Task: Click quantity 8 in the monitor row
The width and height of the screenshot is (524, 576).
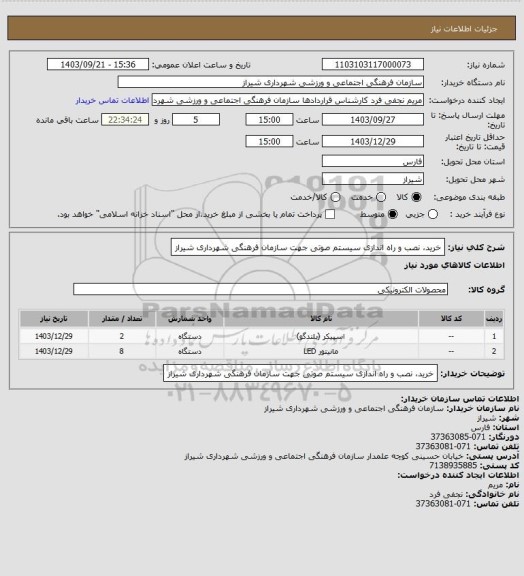Action: tap(122, 351)
